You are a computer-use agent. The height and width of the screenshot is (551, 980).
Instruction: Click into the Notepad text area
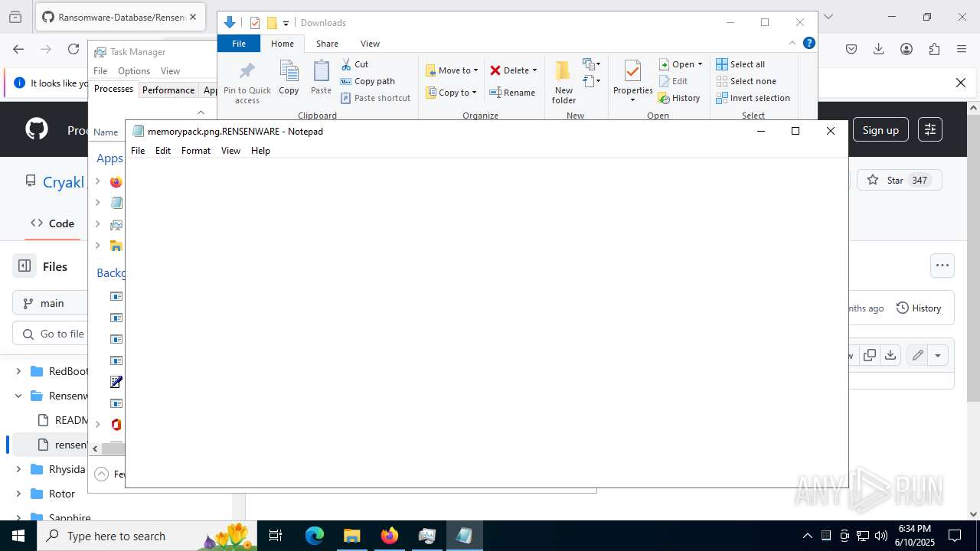[486, 321]
